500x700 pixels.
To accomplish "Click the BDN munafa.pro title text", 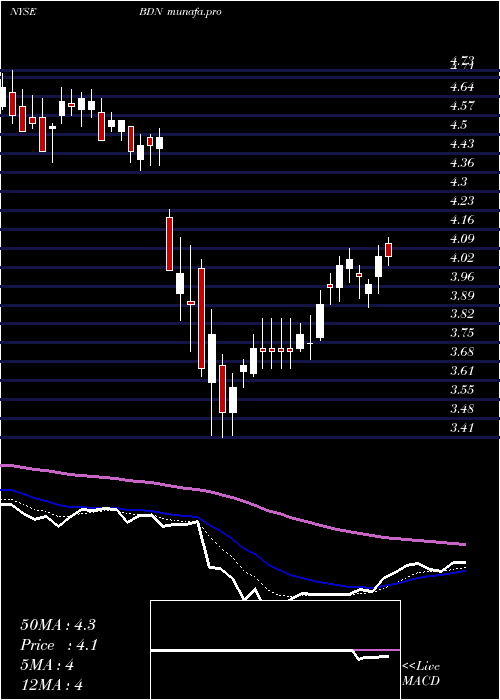I will tap(180, 12).
